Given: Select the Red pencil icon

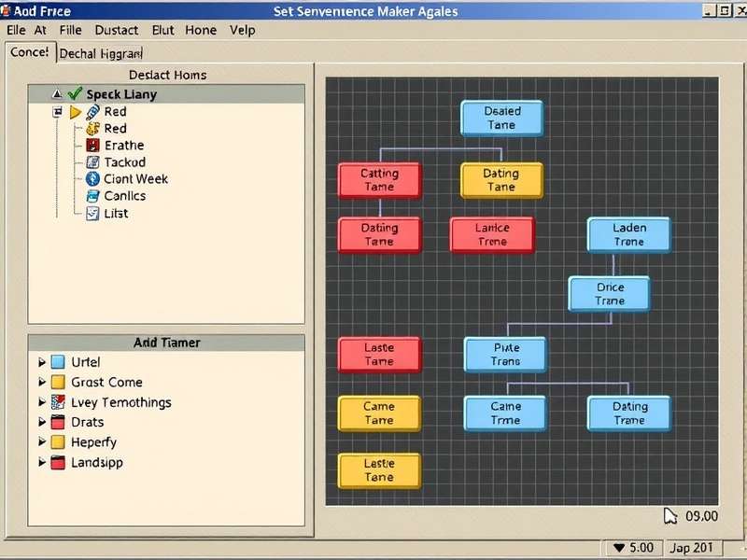Looking at the screenshot, I should coord(94,111).
